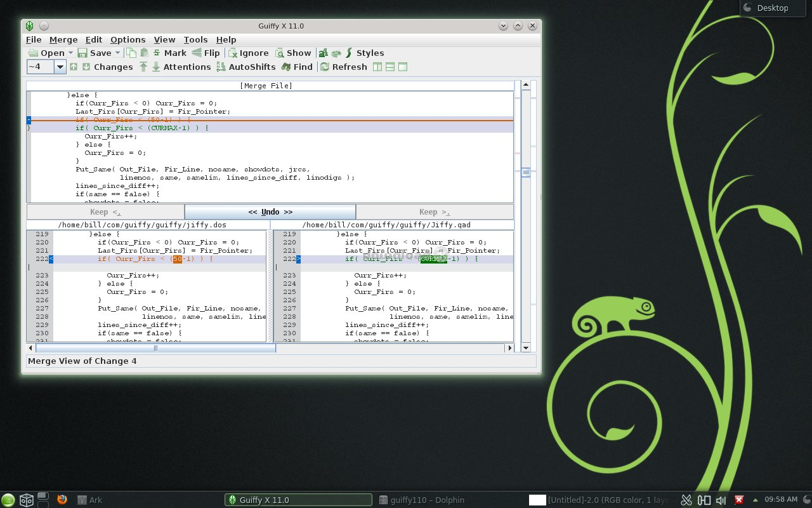Go to next change with down arrow
This screenshot has width=812, height=508.
coord(86,67)
